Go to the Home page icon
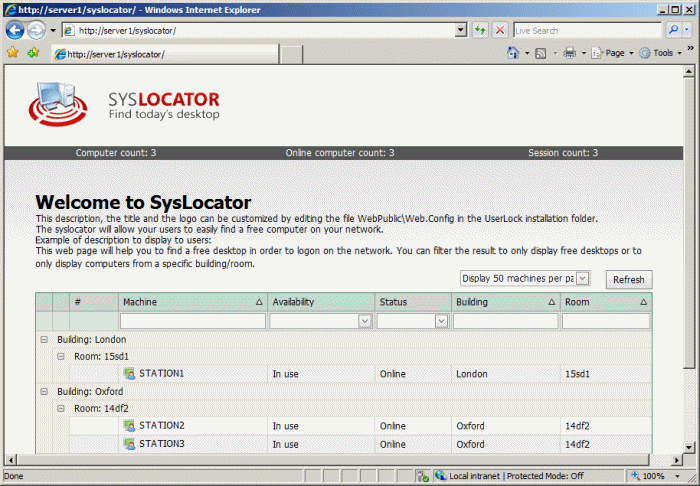700x486 pixels. pos(513,53)
